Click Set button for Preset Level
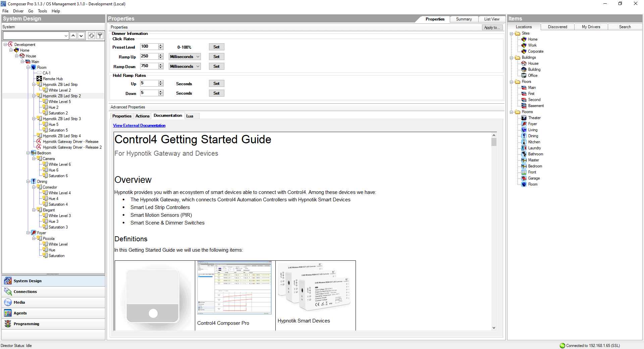Image resolution: width=644 pixels, height=349 pixels. tap(216, 47)
